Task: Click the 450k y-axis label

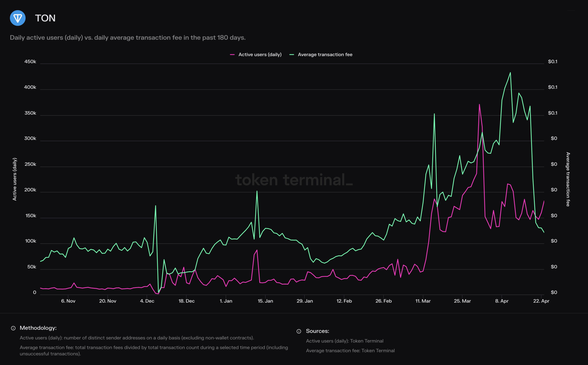Action: (30, 62)
